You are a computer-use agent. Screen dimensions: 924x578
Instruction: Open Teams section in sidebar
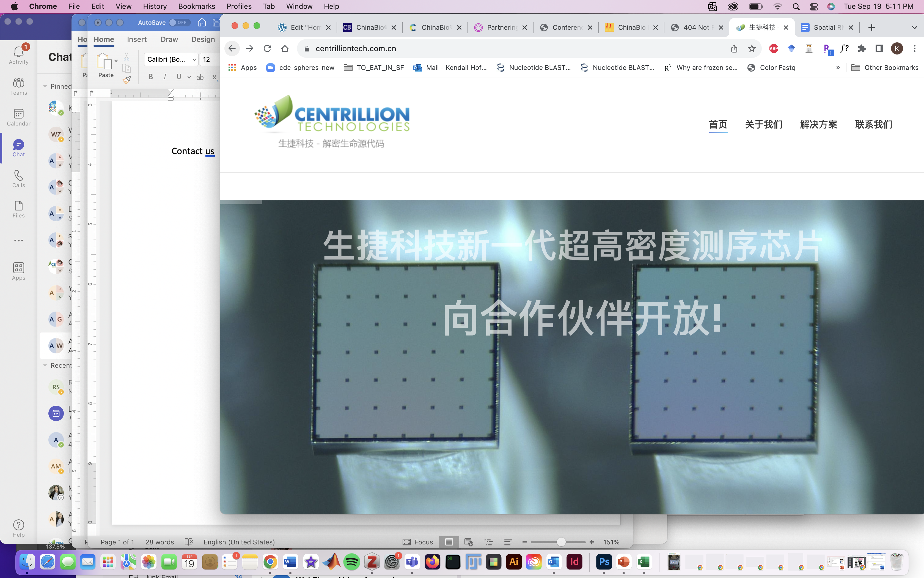coord(18,86)
